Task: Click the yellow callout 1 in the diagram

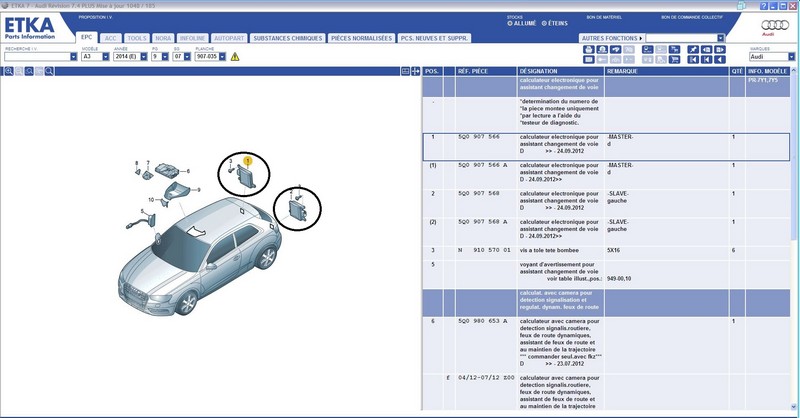Action: coord(248,159)
